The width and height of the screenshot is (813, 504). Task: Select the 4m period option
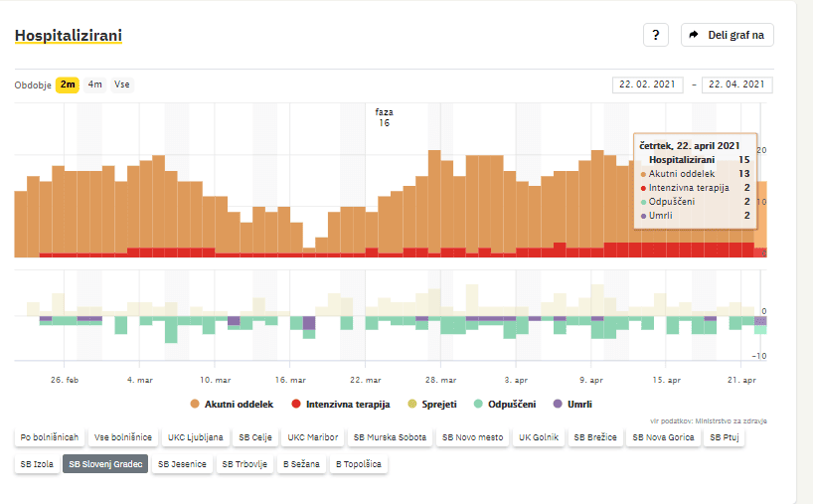(95, 84)
